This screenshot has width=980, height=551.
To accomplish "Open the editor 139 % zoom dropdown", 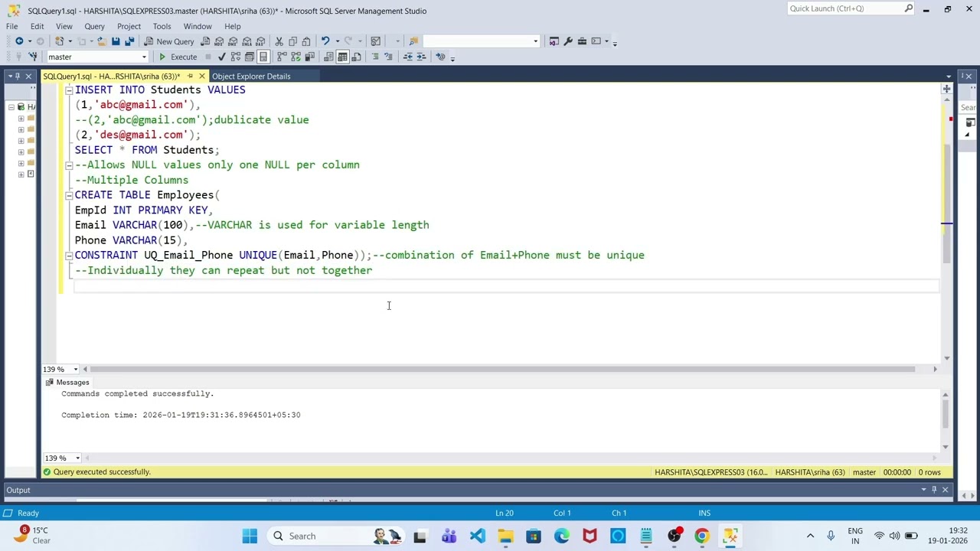I will pos(77,370).
